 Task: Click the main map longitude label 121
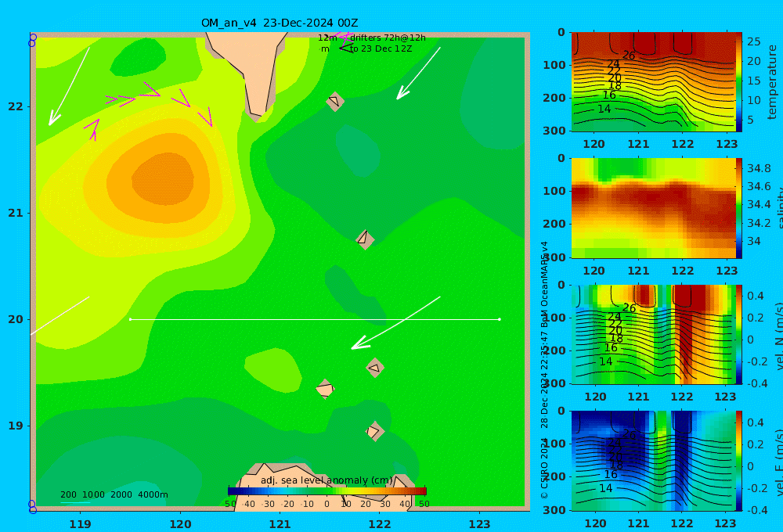pyautogui.click(x=280, y=524)
